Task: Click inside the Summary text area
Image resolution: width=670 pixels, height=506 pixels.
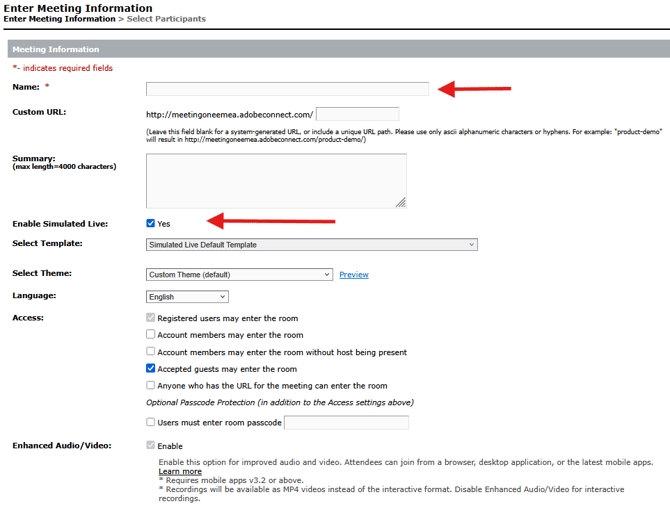Action: [275, 180]
